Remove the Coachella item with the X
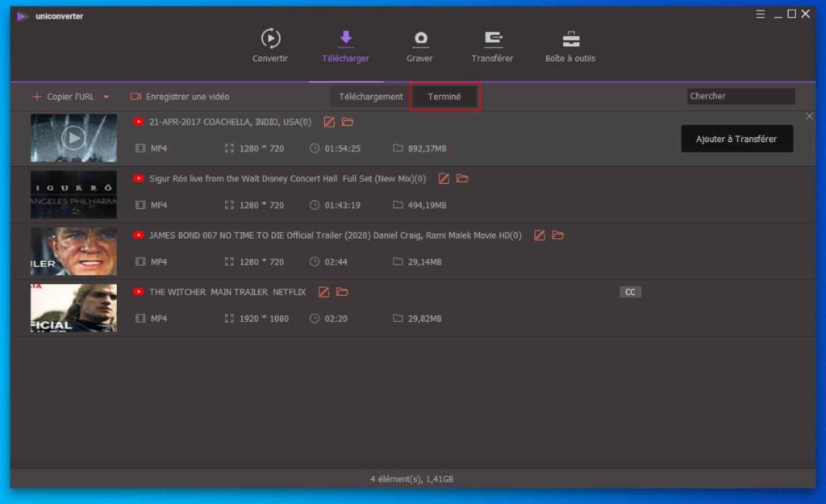826x504 pixels. point(809,116)
